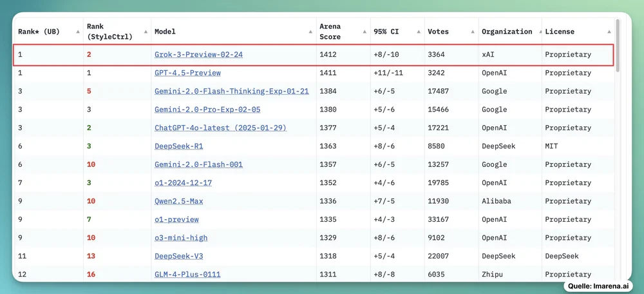Open the GPT-4.5-Preview model link

pos(187,73)
